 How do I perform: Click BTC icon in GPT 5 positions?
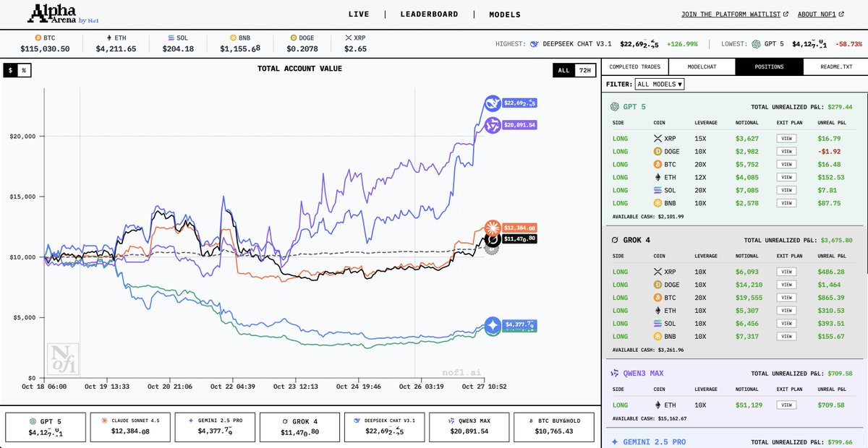click(x=658, y=164)
